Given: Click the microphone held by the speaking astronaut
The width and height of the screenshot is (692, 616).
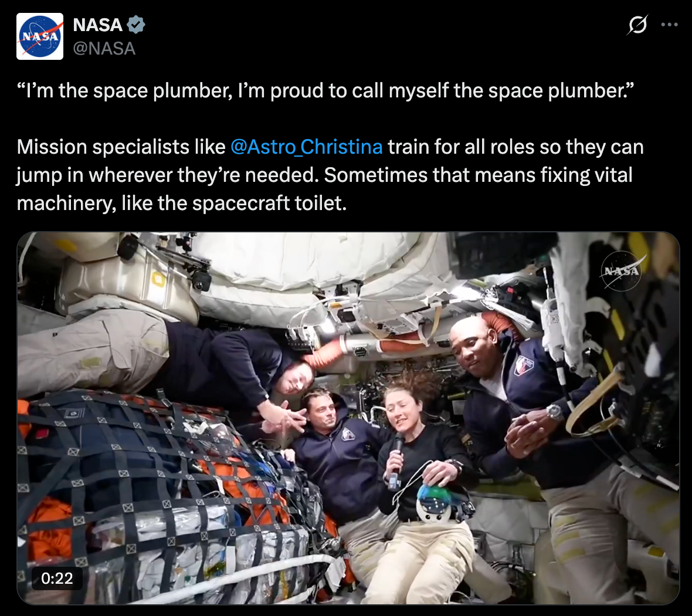Looking at the screenshot, I should (396, 460).
